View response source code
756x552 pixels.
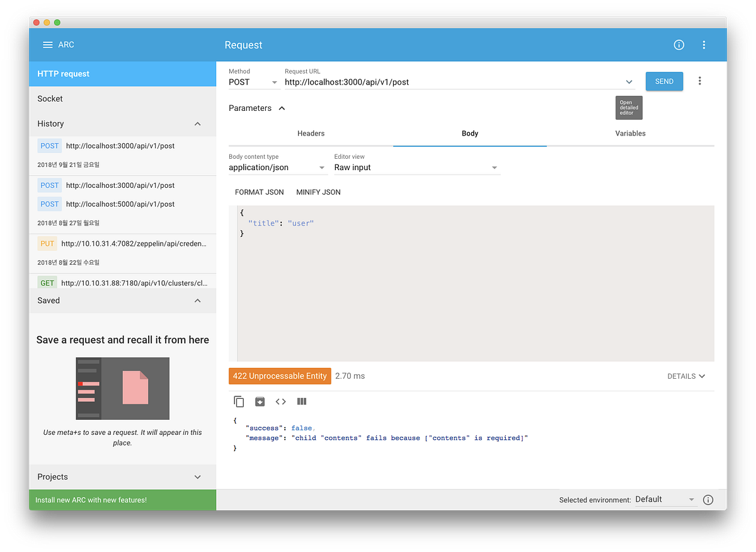click(280, 401)
